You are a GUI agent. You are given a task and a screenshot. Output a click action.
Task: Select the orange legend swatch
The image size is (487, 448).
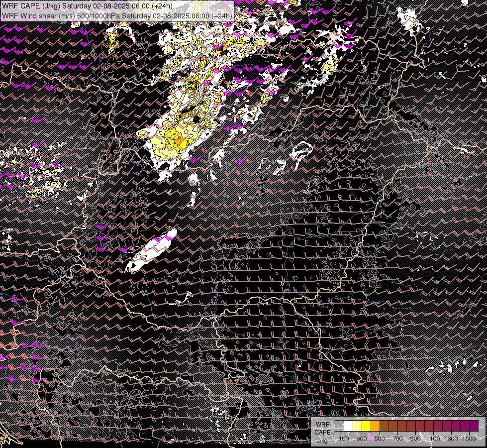[375, 426]
